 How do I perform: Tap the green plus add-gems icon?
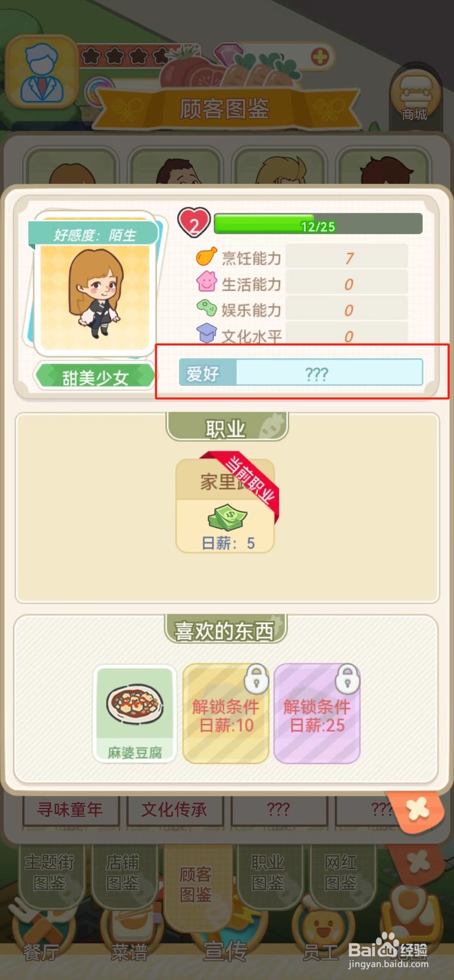coord(320,58)
